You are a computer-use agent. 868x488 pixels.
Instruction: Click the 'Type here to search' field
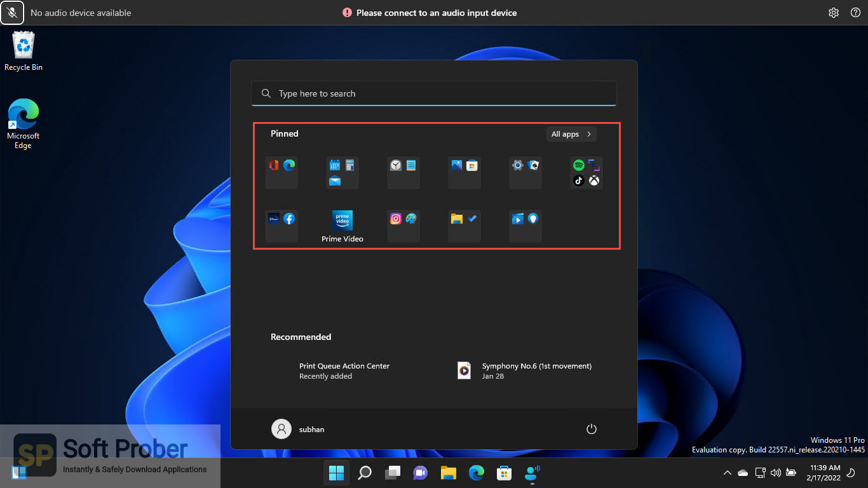pos(434,93)
